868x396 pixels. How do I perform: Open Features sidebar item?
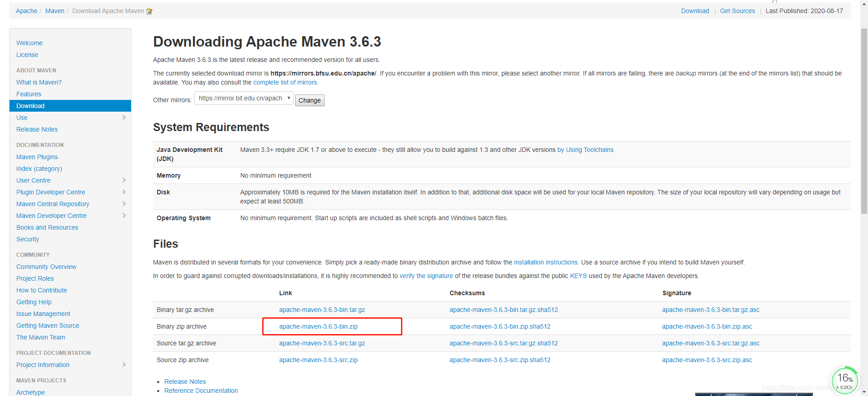click(28, 94)
